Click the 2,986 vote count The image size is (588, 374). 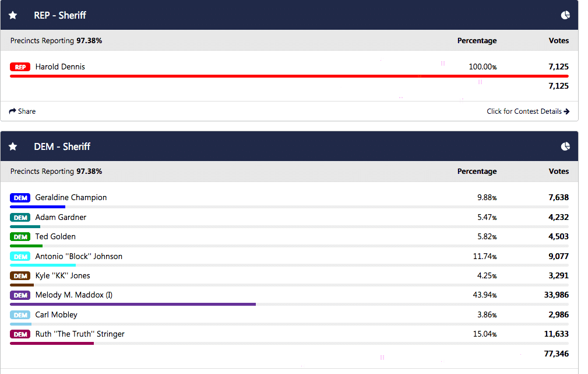tap(558, 314)
